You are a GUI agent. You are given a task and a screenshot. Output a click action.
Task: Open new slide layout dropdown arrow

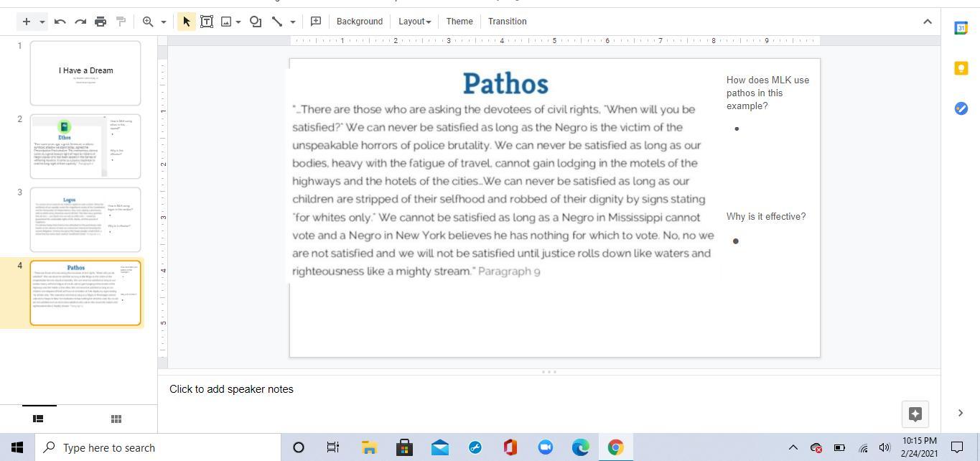(42, 22)
